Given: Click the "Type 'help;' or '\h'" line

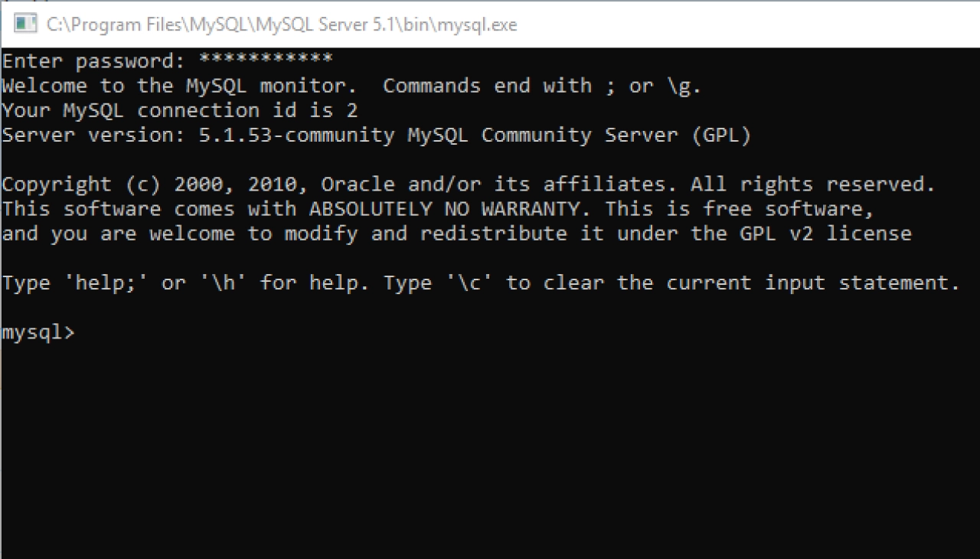Looking at the screenshot, I should pos(481,283).
